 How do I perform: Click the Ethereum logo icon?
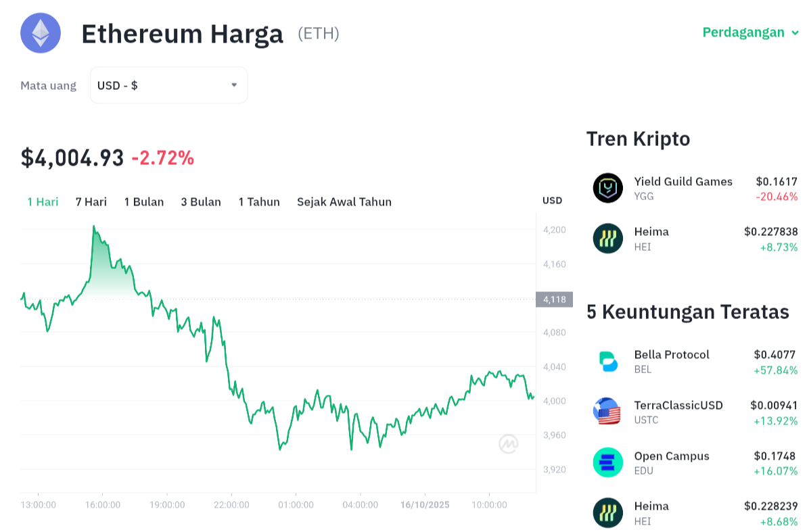[x=41, y=32]
